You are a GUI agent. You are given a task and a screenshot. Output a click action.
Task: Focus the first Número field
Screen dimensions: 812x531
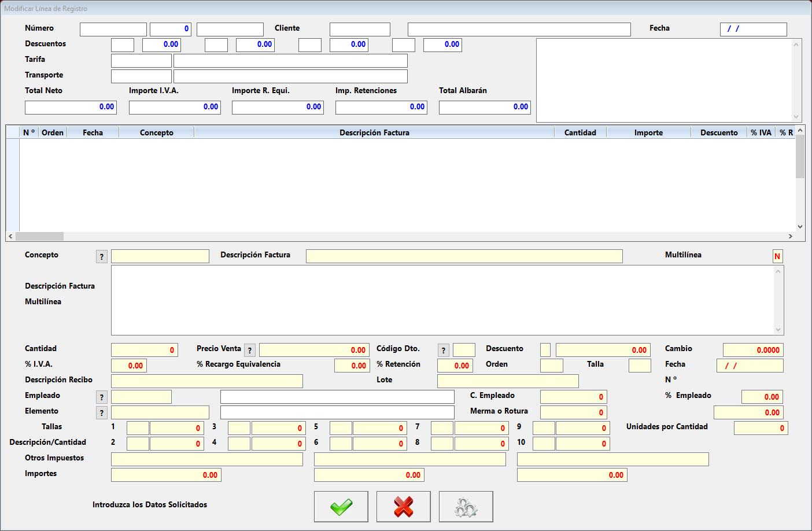113,30
